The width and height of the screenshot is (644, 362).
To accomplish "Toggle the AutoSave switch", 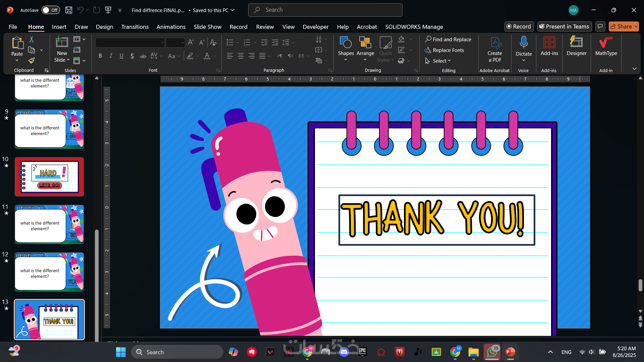I will [51, 10].
